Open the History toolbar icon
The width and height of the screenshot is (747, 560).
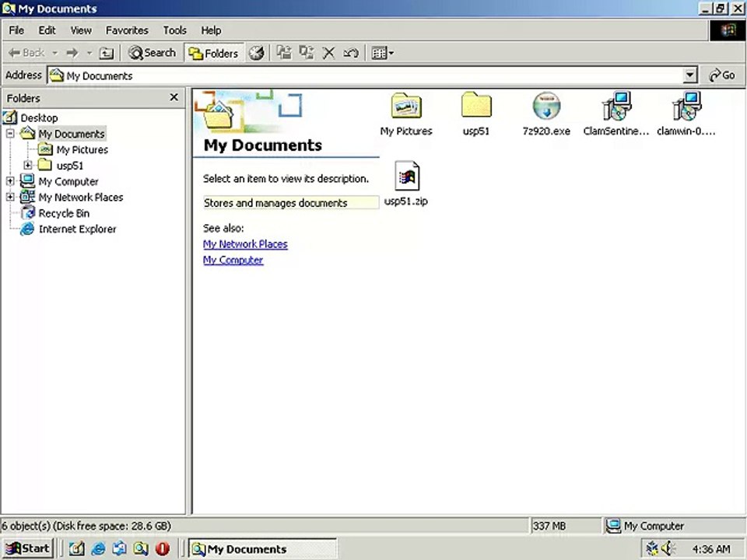pos(257,53)
